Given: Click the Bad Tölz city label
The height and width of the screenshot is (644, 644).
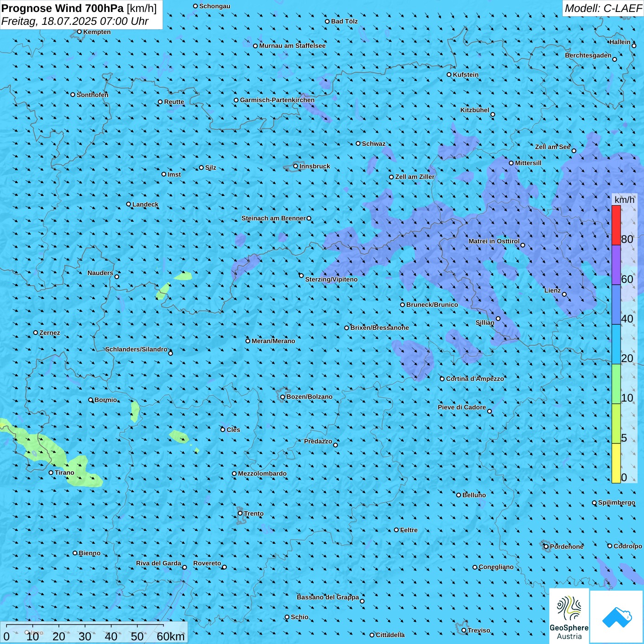Looking at the screenshot, I should point(345,21).
